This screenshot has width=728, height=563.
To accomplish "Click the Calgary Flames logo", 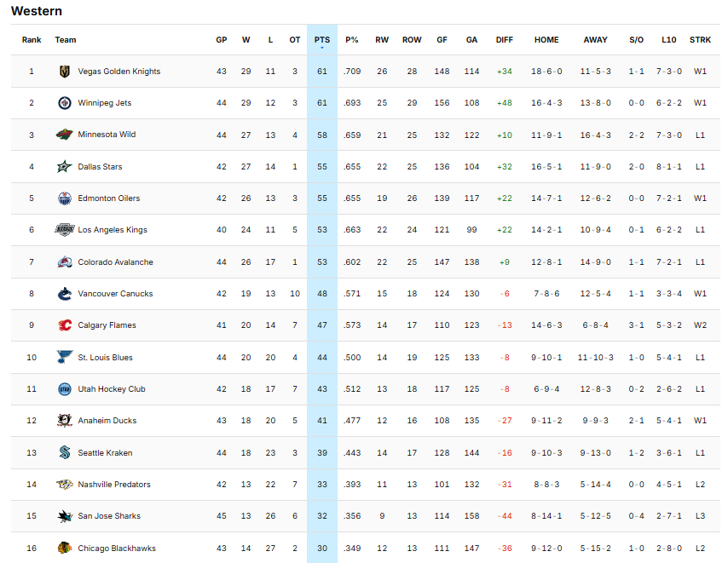I will coord(65,325).
